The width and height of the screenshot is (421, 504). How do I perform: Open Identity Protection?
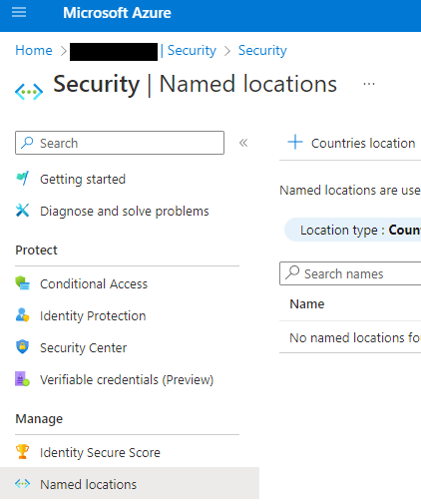tap(93, 315)
